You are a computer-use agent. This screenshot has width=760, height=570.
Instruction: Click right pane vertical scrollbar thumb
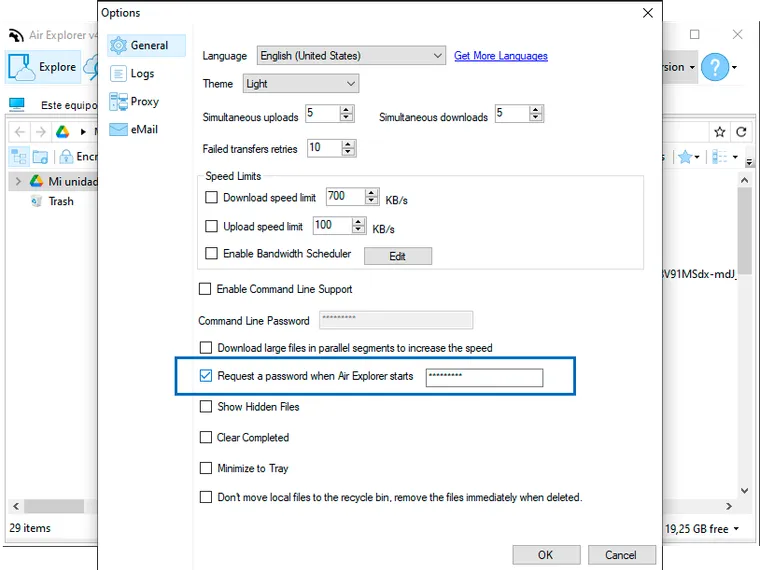click(x=744, y=231)
